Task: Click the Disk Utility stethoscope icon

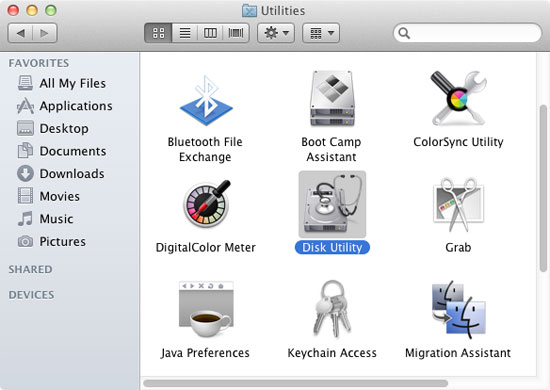Action: [x=332, y=204]
